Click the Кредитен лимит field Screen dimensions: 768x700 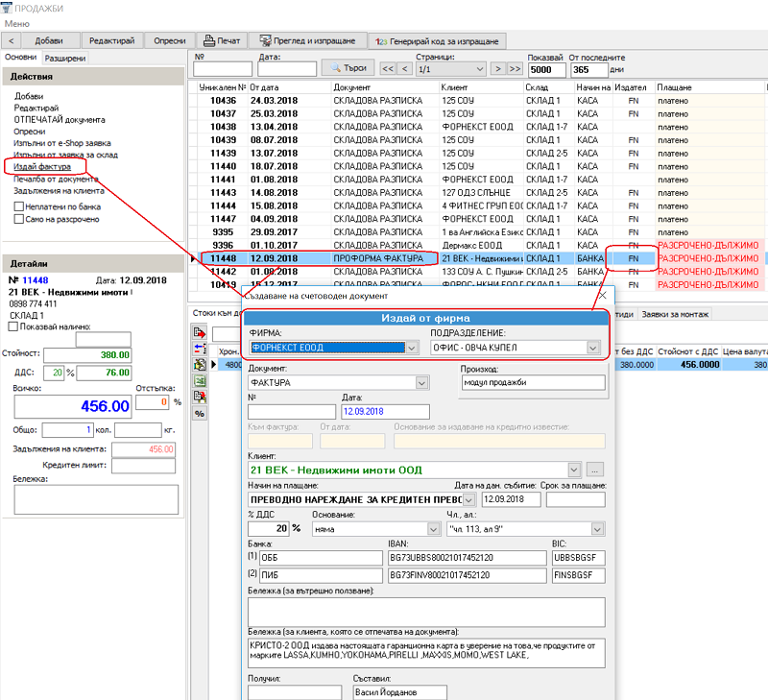[x=143, y=466]
